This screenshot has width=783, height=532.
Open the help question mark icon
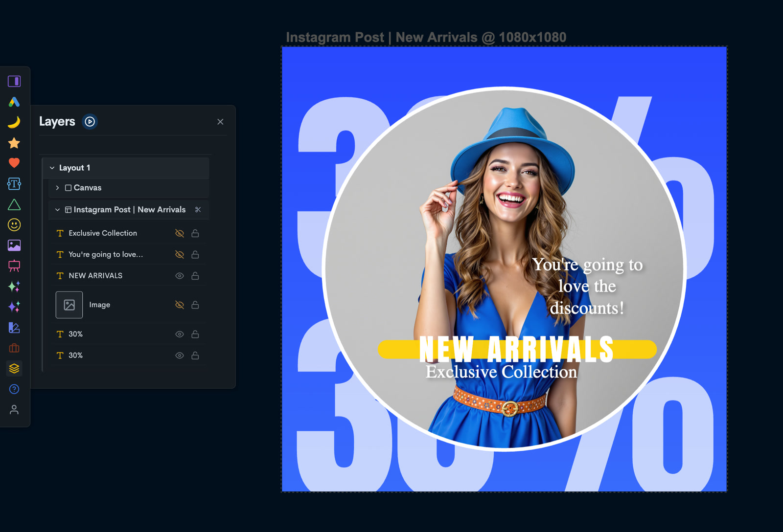coord(14,389)
